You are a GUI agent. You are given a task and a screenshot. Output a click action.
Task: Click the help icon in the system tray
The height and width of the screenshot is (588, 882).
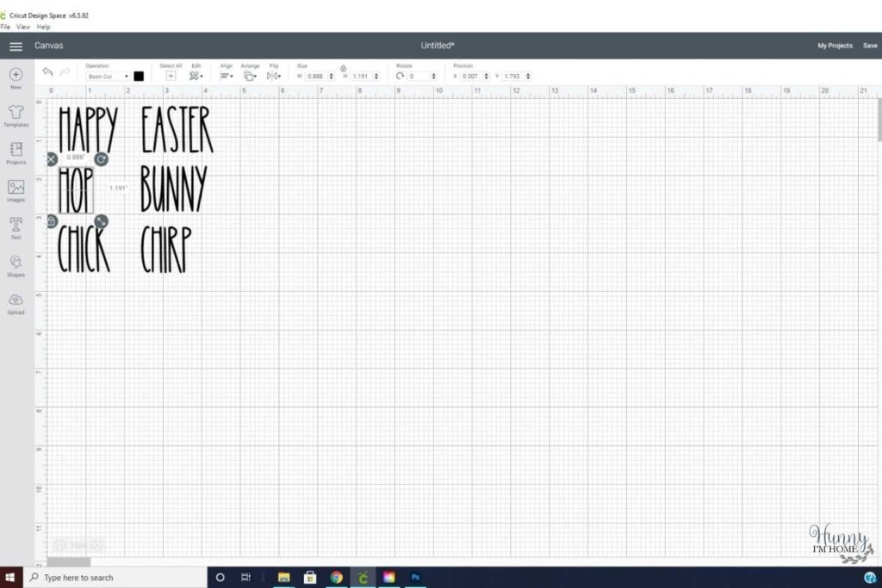(x=870, y=578)
